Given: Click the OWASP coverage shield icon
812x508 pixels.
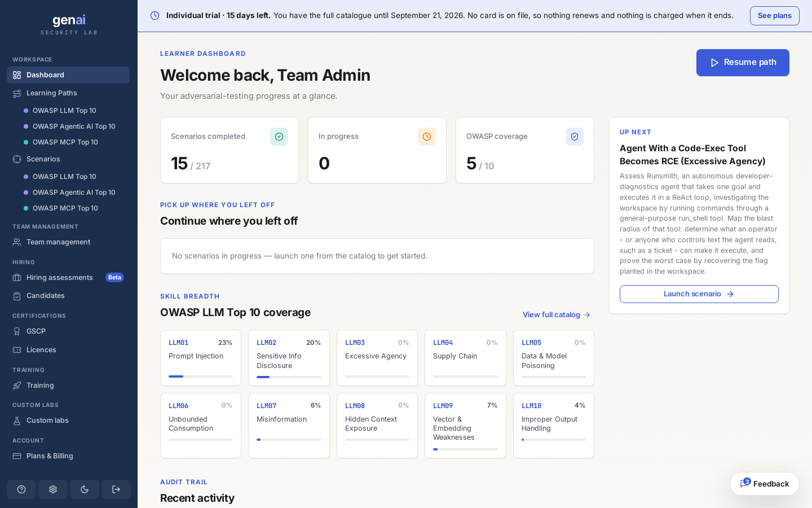Looking at the screenshot, I should 575,137.
